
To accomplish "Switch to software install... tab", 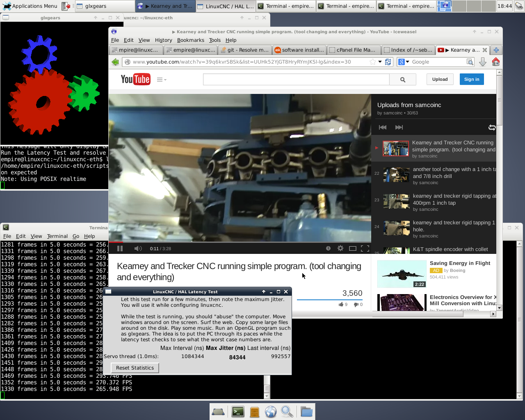I will pos(299,50).
